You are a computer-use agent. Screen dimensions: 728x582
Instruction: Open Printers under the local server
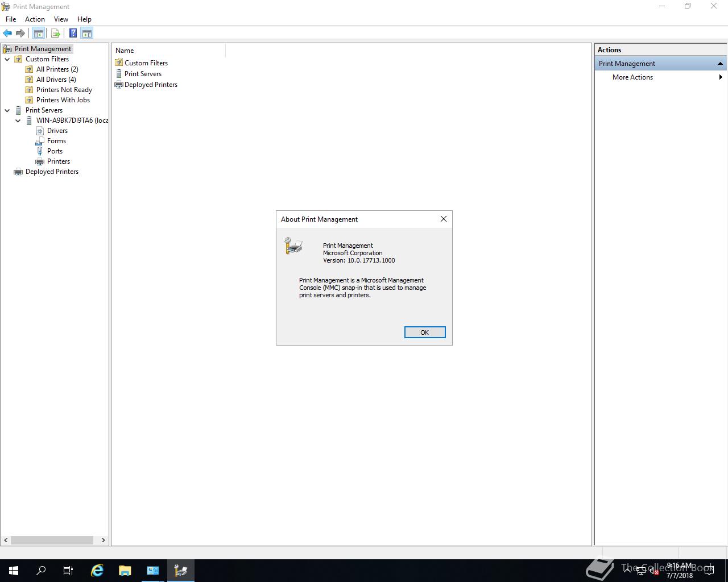coord(58,161)
